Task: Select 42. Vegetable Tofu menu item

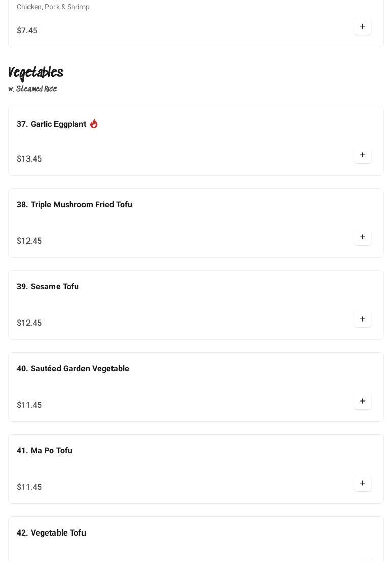Action: pos(51,533)
